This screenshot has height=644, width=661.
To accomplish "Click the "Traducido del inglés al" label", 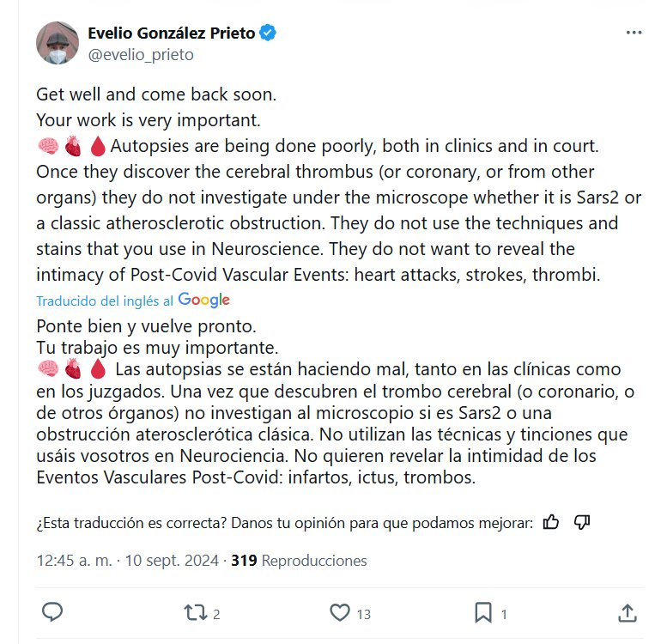I will pos(106,301).
